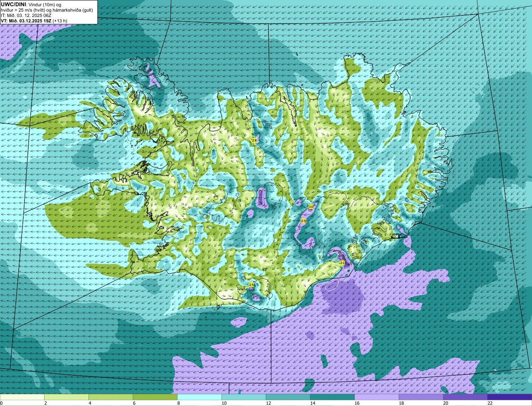532x406 pixels.
Task: Click the 'VT: Mið. 03.12.2025 19Z' line
Action: tap(26, 21)
